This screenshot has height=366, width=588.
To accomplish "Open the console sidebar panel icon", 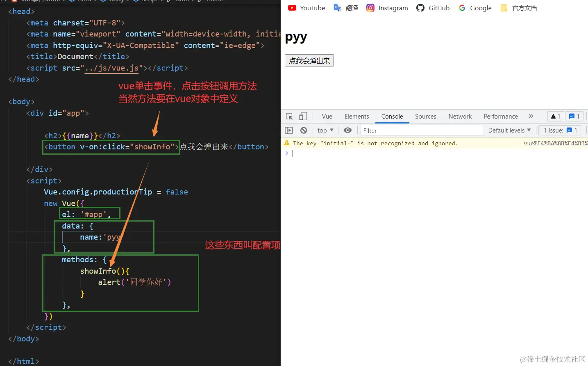I will coord(289,130).
